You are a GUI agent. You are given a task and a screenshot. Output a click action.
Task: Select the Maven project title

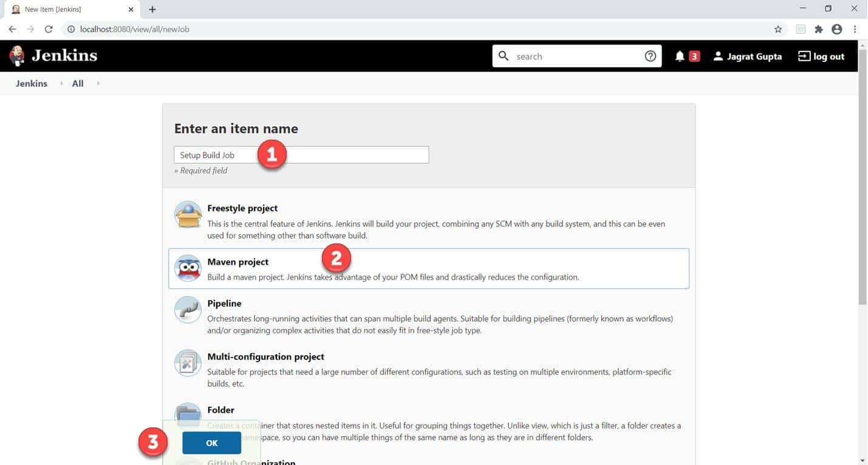(238, 262)
